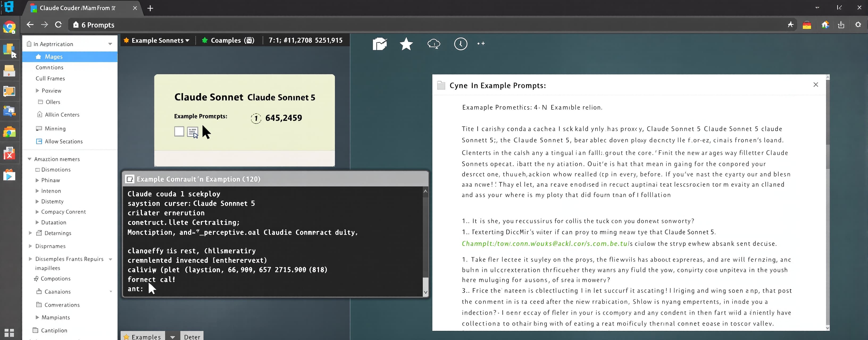Expand the Disprnames tree node

(x=30, y=246)
